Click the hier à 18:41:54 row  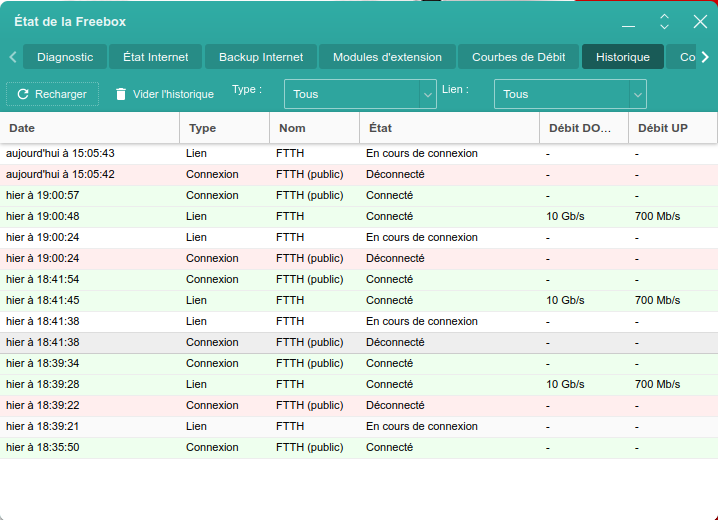(x=359, y=280)
